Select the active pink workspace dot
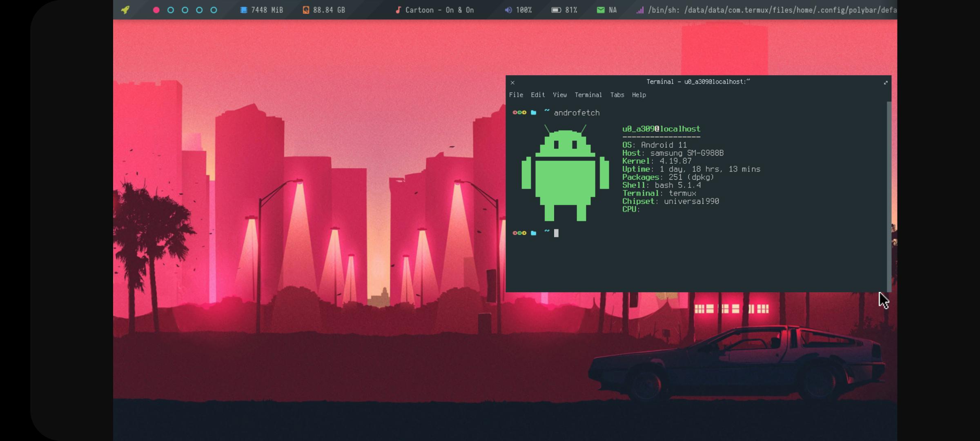This screenshot has height=441, width=980. coord(156,9)
